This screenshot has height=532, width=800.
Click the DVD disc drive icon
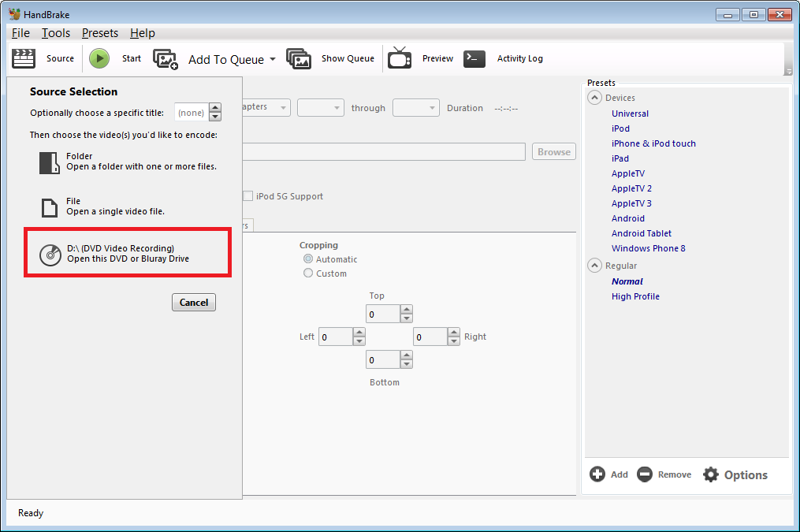(x=50, y=255)
